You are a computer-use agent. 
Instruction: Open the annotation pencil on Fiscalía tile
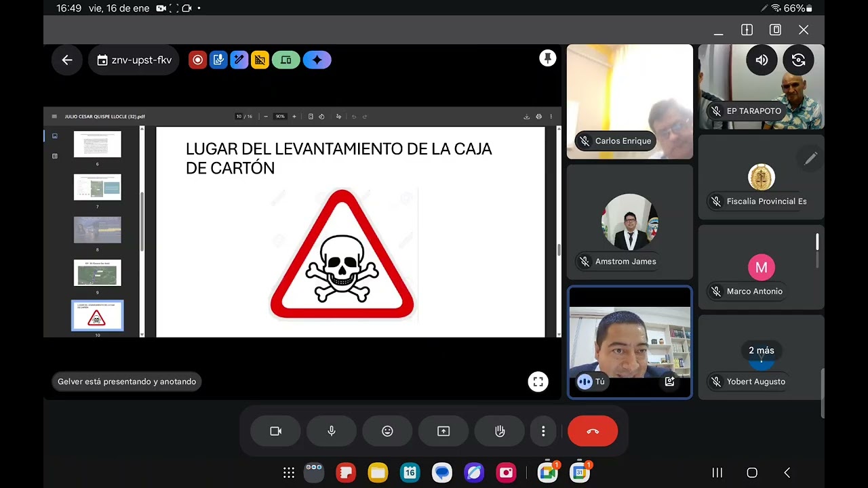pyautogui.click(x=810, y=159)
